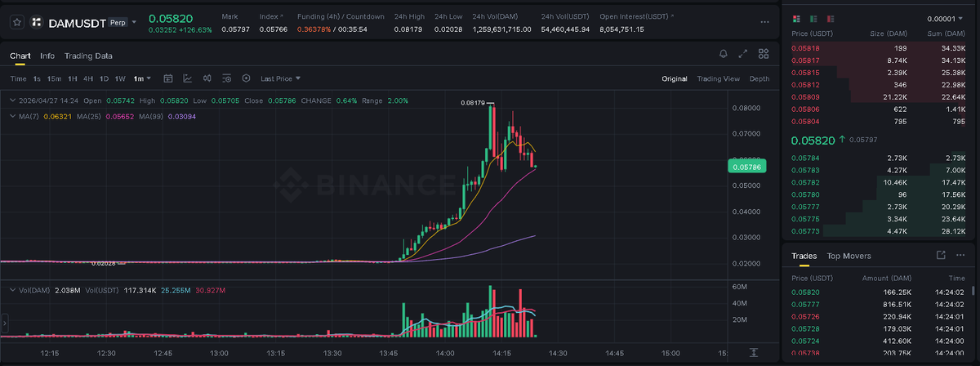Open the technical indicators chart icon
This screenshot has height=366, width=980.
188,78
